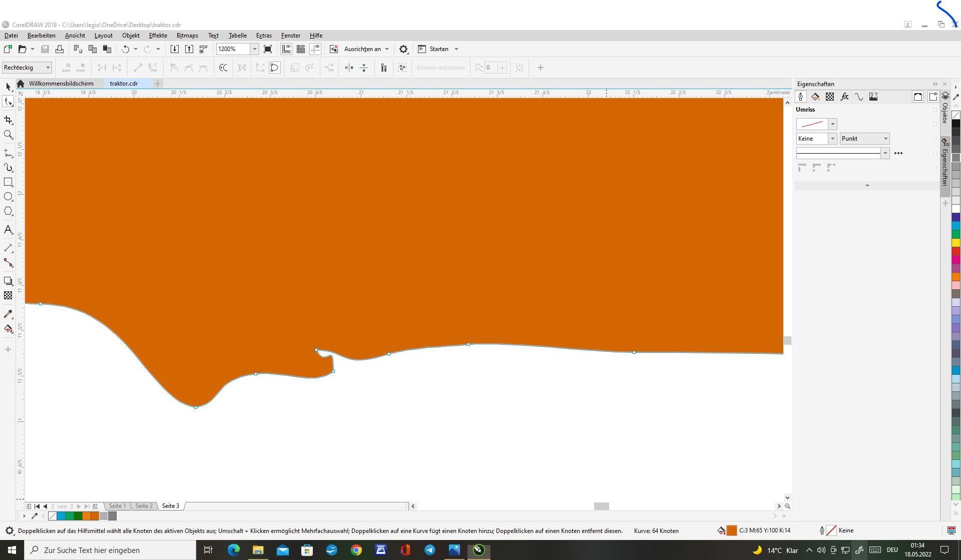The image size is (961, 560).
Task: Pick the Ellipse tool
Action: (x=8, y=197)
